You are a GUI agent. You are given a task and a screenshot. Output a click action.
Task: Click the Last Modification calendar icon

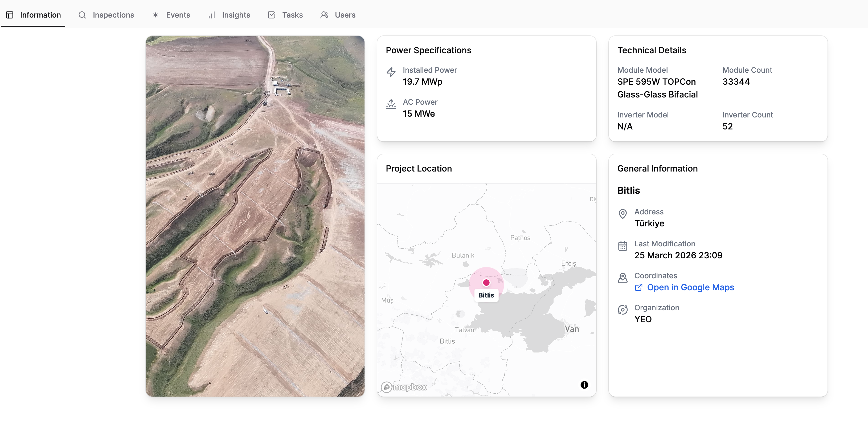(x=622, y=246)
